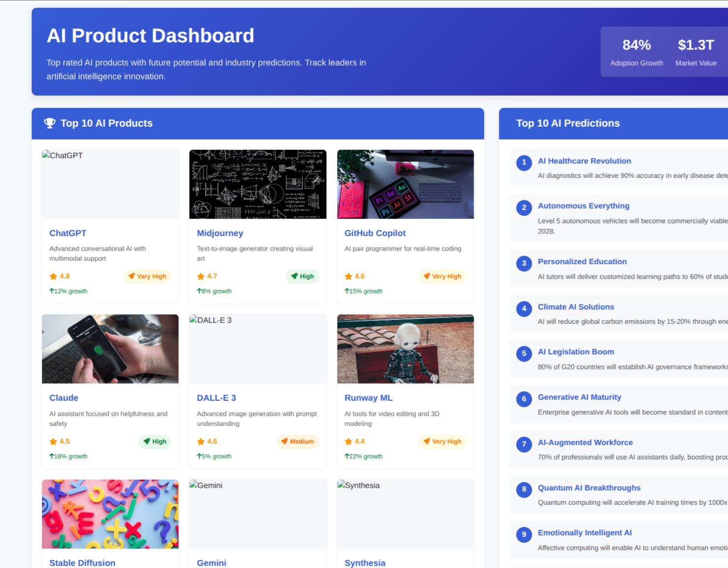Screen dimensions: 728x568
Task: Click the star icon beside Runway ML's 4.4 rating
Action: (x=348, y=442)
